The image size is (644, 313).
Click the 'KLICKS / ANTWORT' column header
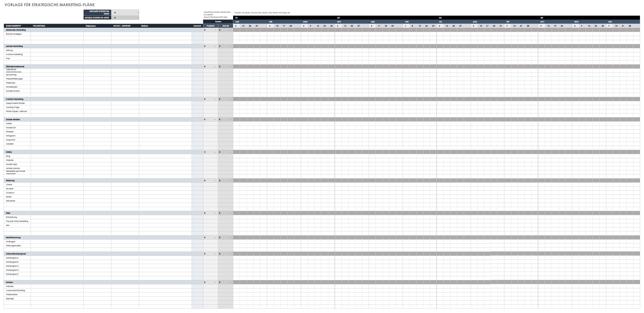tap(125, 26)
